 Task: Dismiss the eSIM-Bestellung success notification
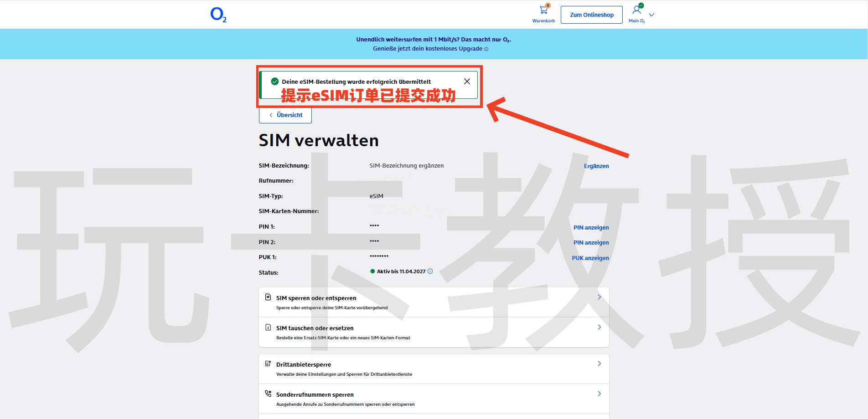[x=467, y=82]
